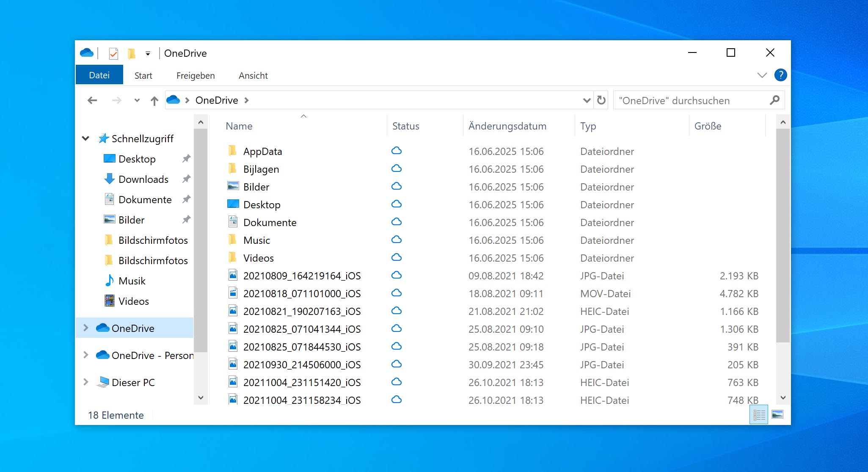The image size is (868, 472).
Task: Click the navigation pane scroll-up arrow
Action: tap(201, 122)
